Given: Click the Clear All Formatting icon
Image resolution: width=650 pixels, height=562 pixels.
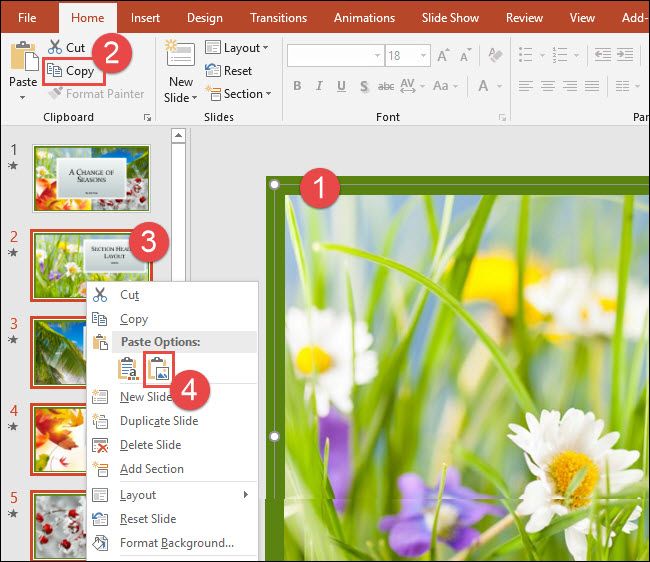Looking at the screenshot, I should click(495, 55).
